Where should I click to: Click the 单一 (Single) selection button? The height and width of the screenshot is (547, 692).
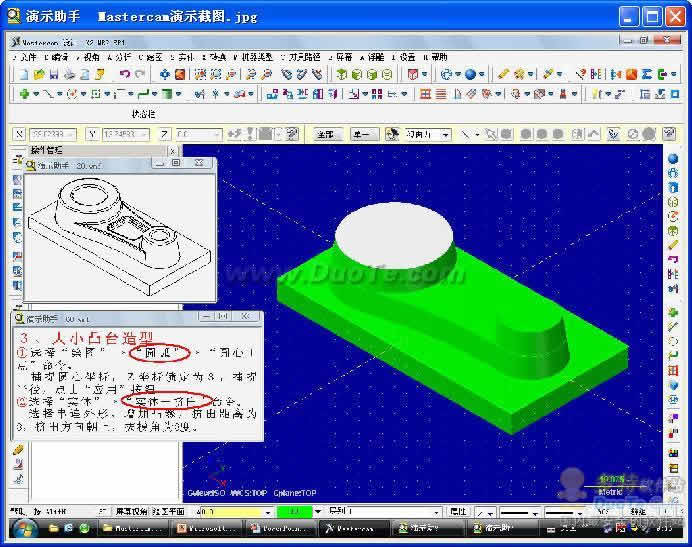pyautogui.click(x=365, y=134)
